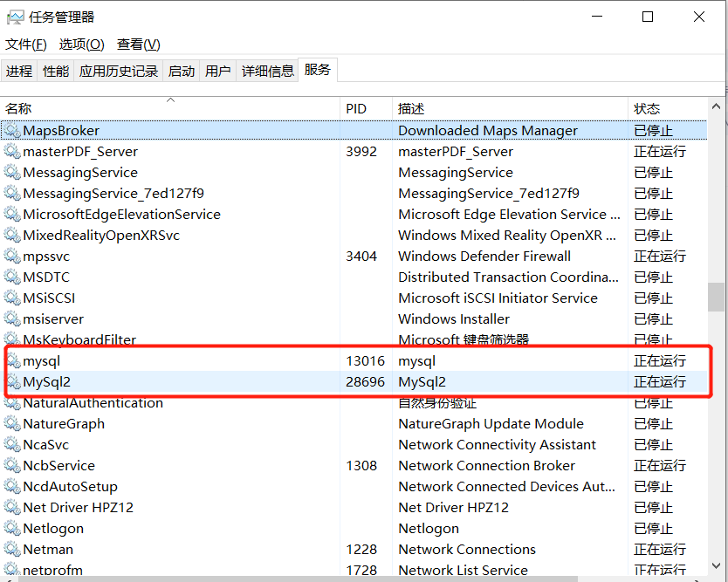728x582 pixels.
Task: Select the MapsBroker service row
Action: (354, 130)
